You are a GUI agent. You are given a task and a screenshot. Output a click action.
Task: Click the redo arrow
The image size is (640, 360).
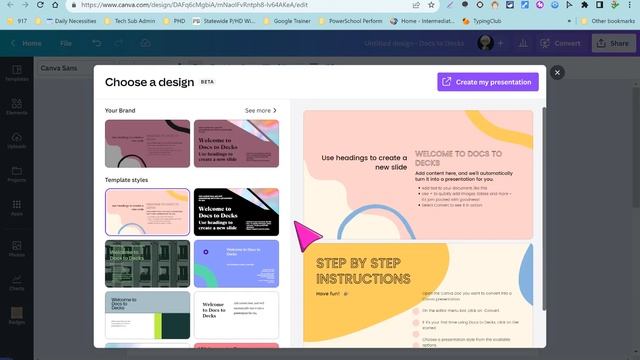point(118,43)
